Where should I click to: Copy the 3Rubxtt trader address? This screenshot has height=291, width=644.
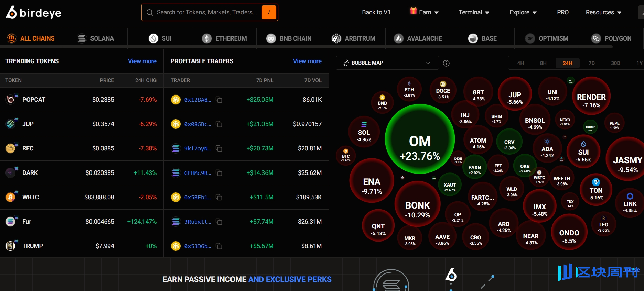coord(219,222)
